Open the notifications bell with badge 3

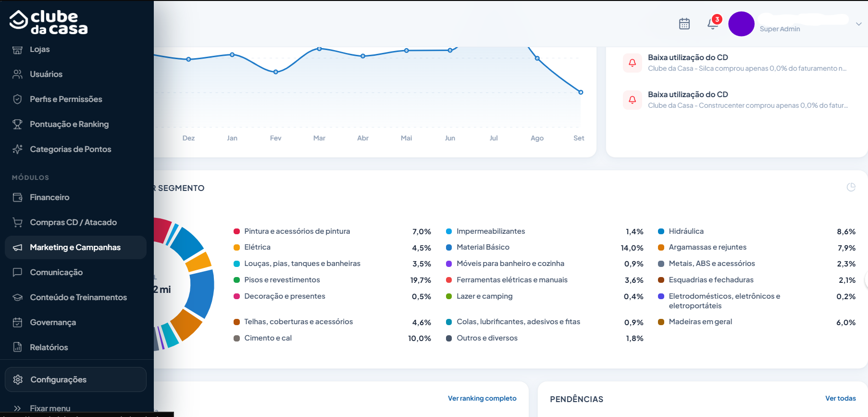[x=714, y=22]
